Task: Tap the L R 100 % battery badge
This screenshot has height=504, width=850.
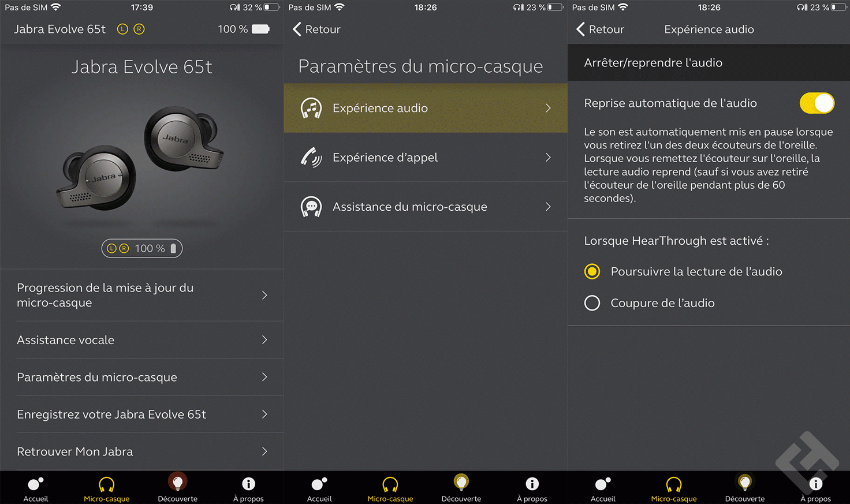Action: pos(142,248)
